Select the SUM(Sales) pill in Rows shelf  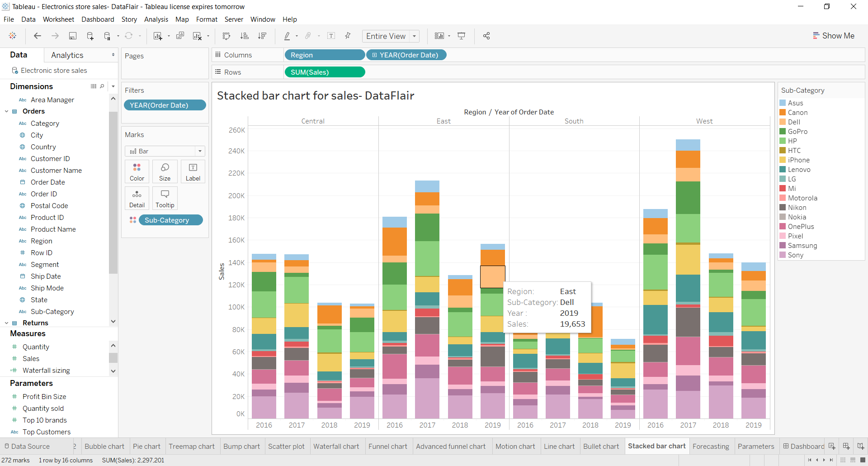[325, 72]
